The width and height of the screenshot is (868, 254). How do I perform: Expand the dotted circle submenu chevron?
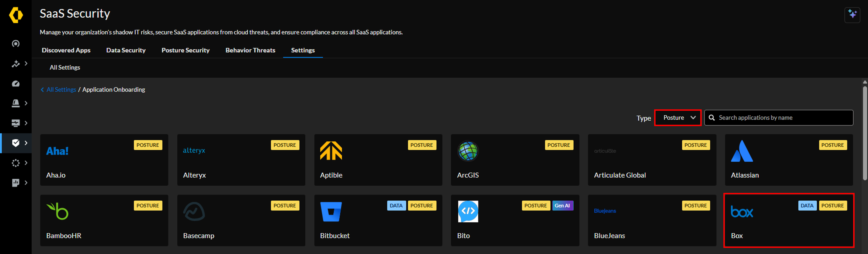tap(26, 163)
